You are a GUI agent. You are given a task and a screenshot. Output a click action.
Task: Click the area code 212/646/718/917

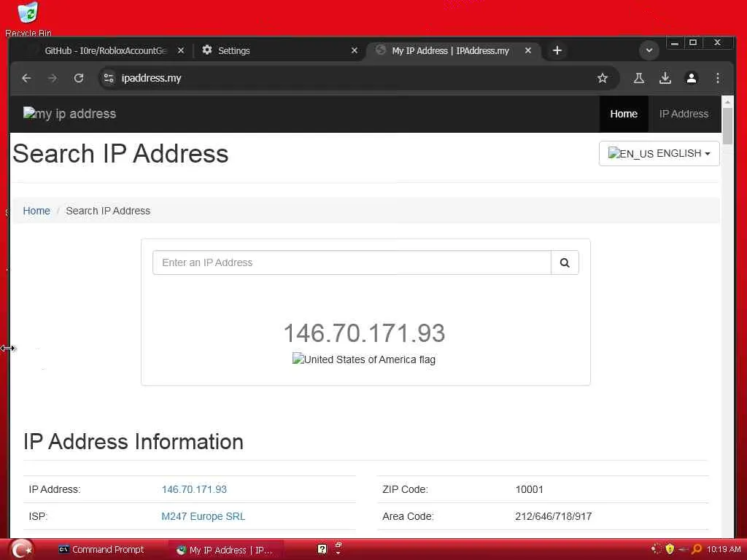click(x=553, y=516)
